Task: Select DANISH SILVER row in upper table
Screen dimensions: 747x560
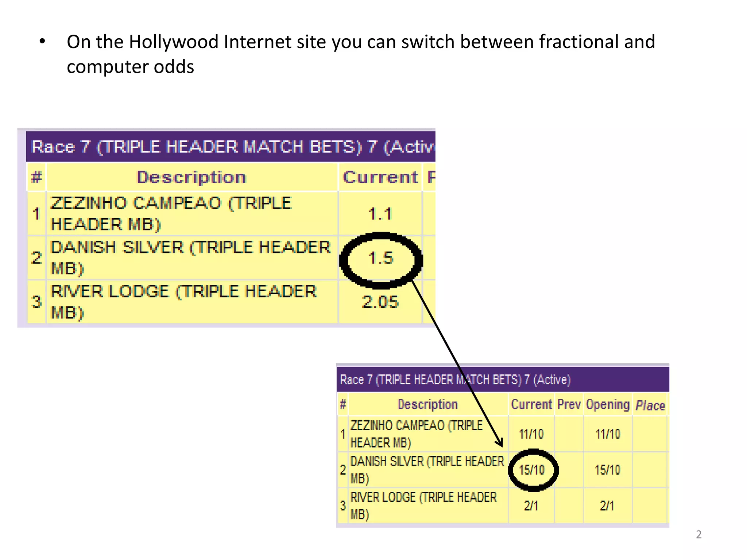Action: click(190, 258)
